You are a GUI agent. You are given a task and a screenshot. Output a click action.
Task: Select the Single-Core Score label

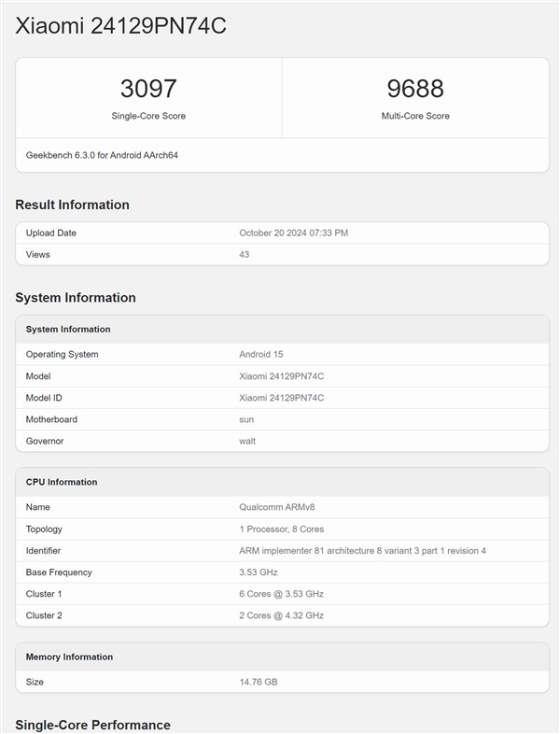(148, 116)
